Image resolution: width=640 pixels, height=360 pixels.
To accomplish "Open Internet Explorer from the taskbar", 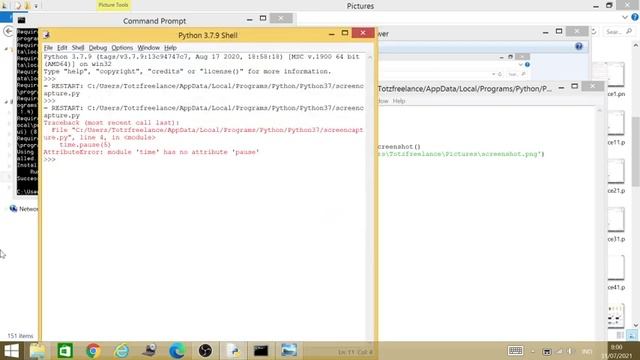I will 121,351.
